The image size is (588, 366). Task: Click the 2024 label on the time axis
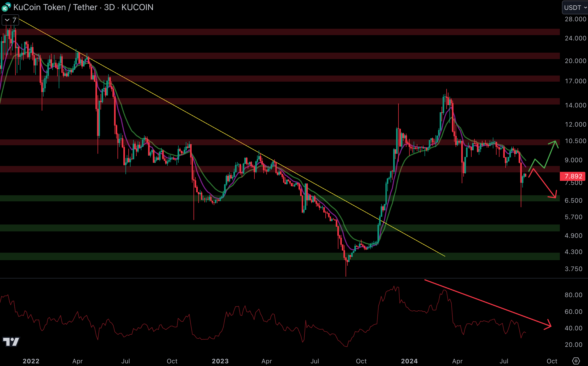tap(409, 361)
